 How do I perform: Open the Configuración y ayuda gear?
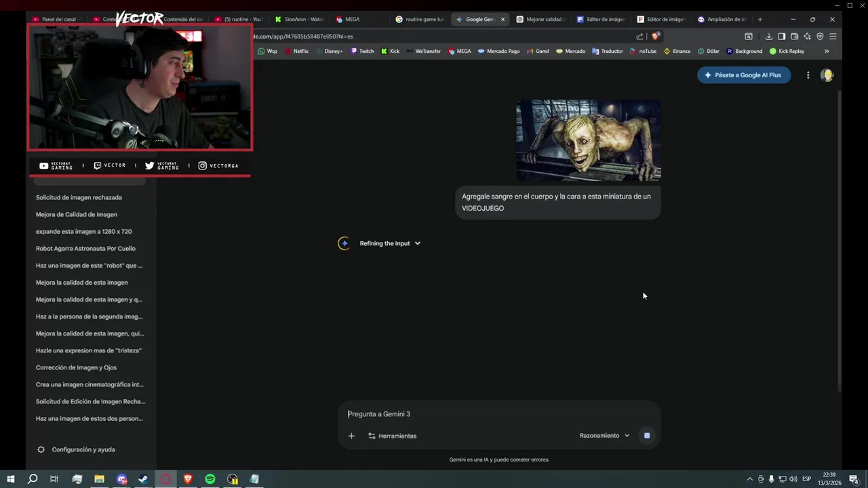[x=41, y=449]
